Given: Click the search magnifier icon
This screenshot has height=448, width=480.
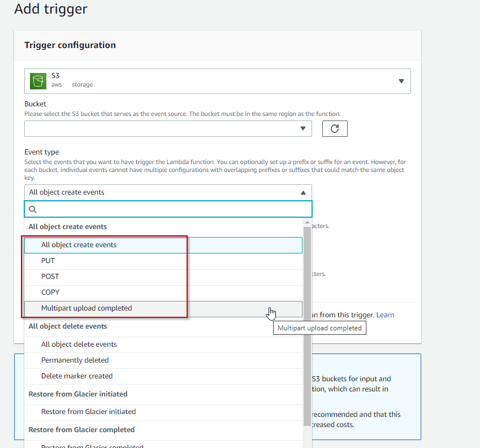Looking at the screenshot, I should (x=32, y=209).
